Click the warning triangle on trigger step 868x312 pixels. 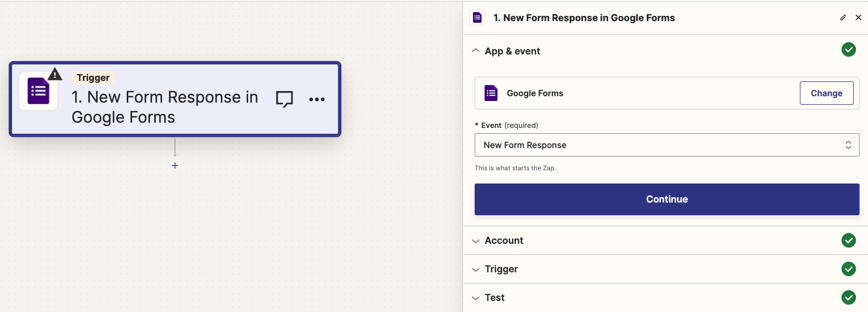point(55,74)
